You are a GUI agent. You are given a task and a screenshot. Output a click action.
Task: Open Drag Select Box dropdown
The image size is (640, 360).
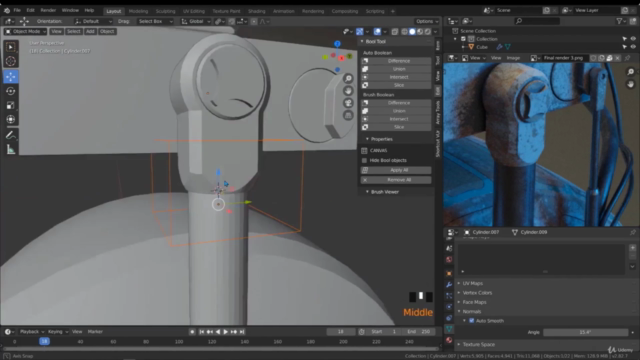(155, 21)
